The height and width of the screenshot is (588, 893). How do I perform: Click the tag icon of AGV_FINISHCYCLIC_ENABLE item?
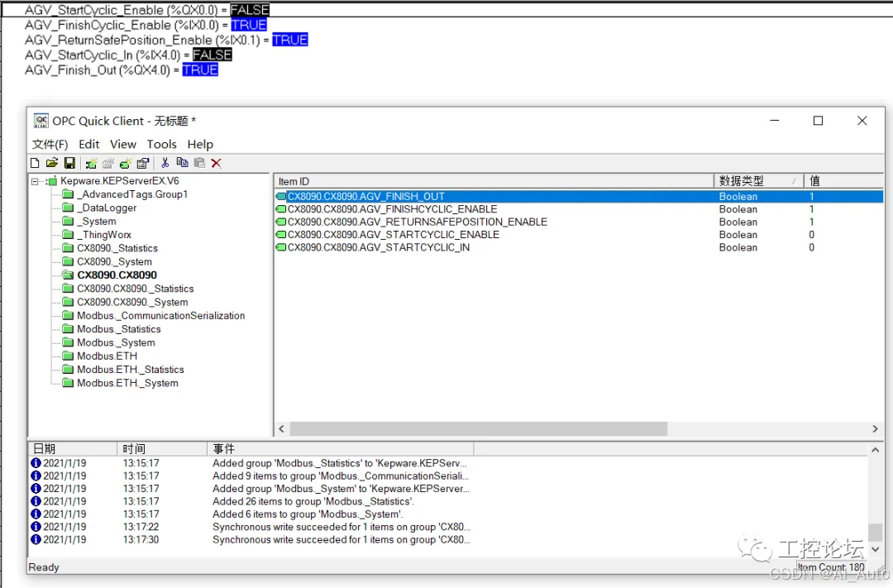[281, 209]
